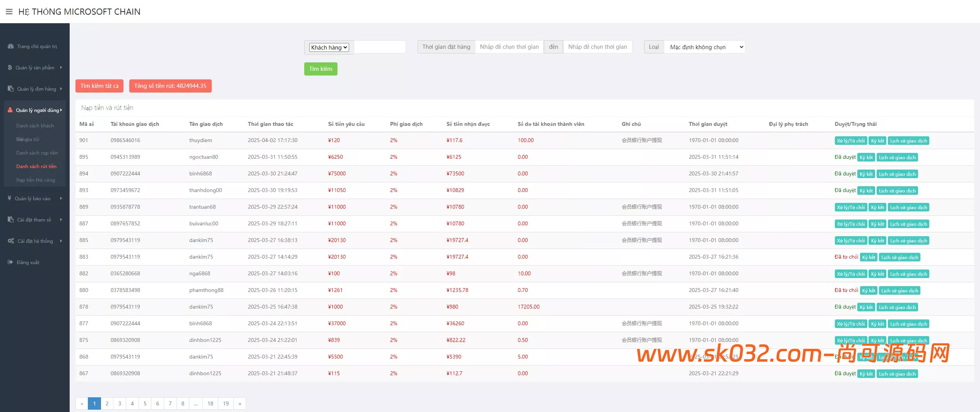Screen dimensions: 980x412
Task: Click the logout icon beside Đăng xuất
Action: tap(10, 262)
